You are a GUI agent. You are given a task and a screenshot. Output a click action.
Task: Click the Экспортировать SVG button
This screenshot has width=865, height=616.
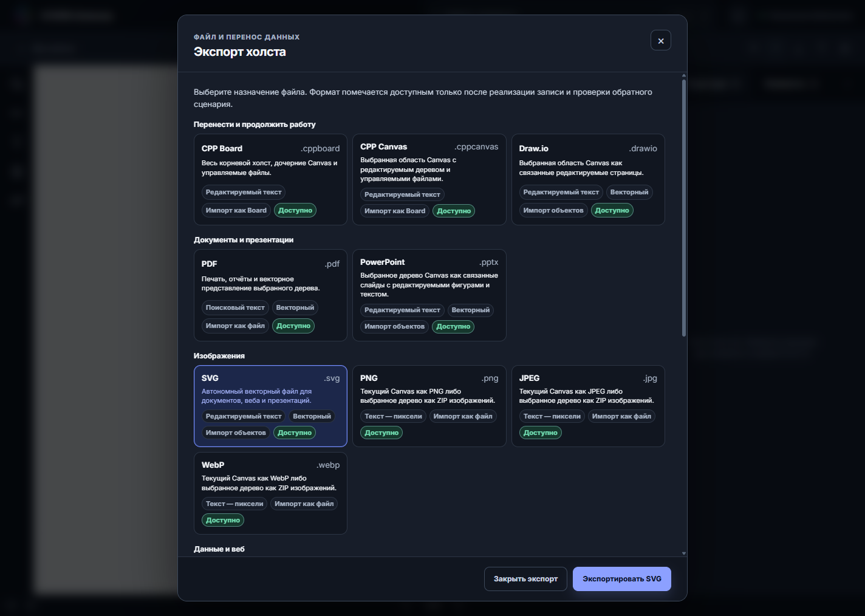(622, 579)
